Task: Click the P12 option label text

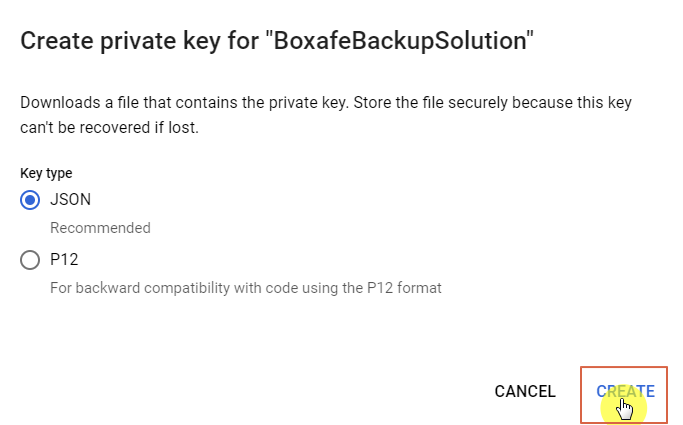Action: click(x=64, y=260)
